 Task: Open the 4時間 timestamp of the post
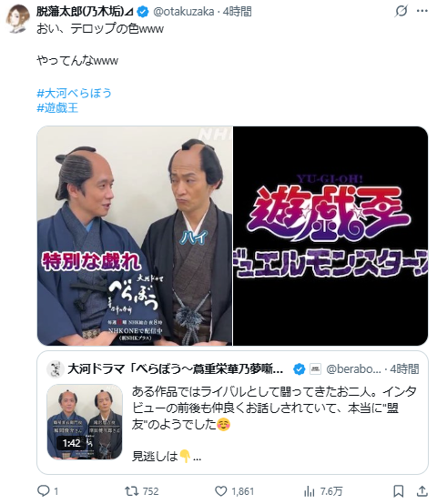[238, 12]
